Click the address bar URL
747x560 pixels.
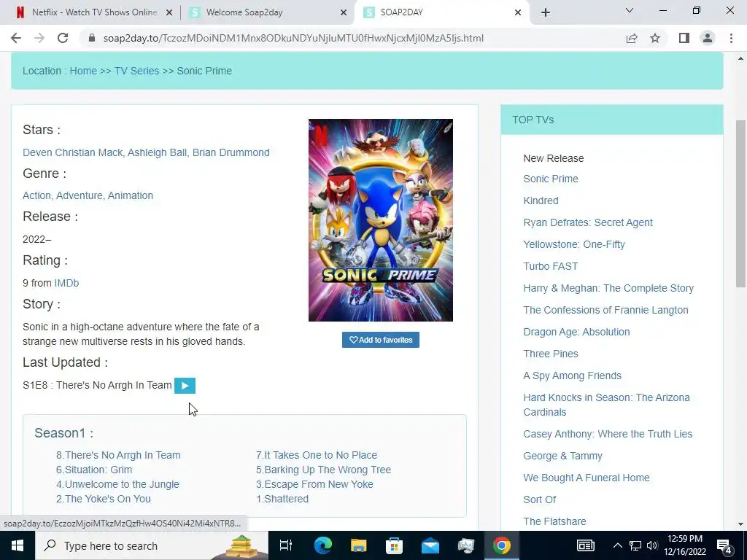click(x=293, y=38)
